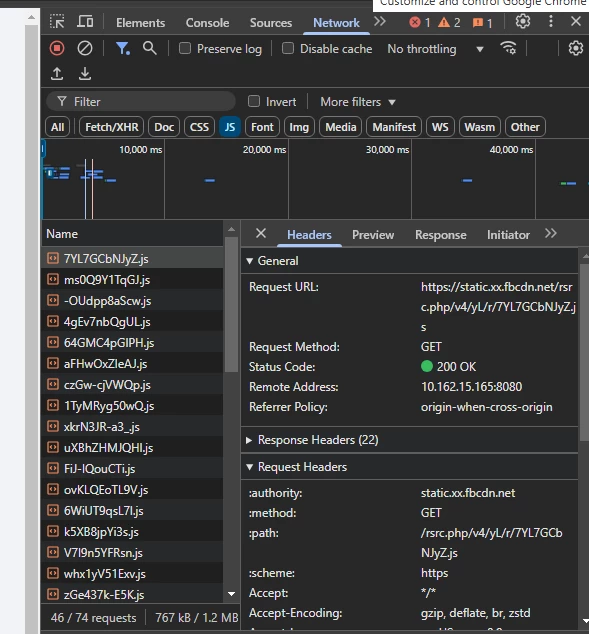
Task: Open network conditions wifi icon
Action: 508,49
